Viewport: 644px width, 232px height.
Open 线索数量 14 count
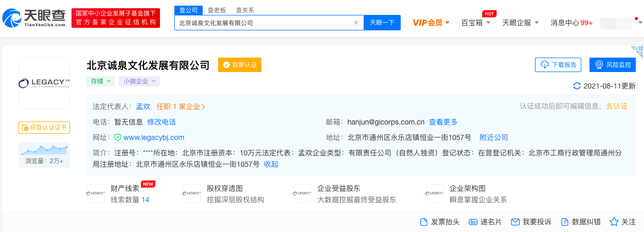coord(130,200)
